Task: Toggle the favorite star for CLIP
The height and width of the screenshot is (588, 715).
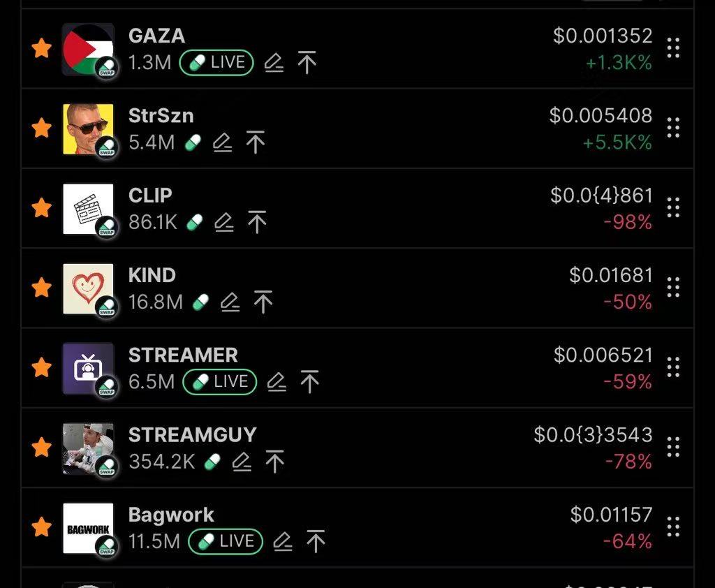Action: [41, 207]
